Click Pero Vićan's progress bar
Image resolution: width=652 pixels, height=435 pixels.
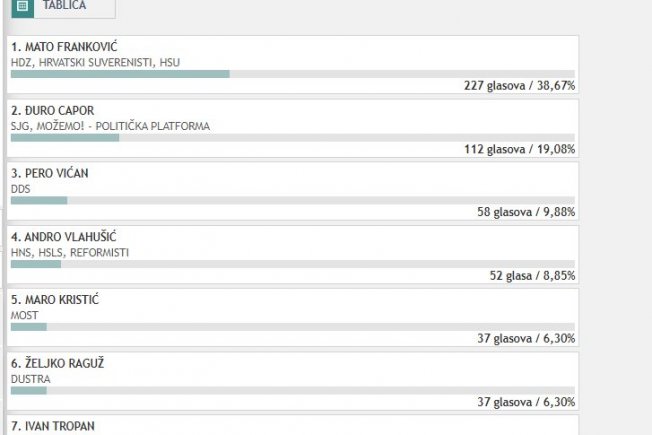tap(293, 200)
